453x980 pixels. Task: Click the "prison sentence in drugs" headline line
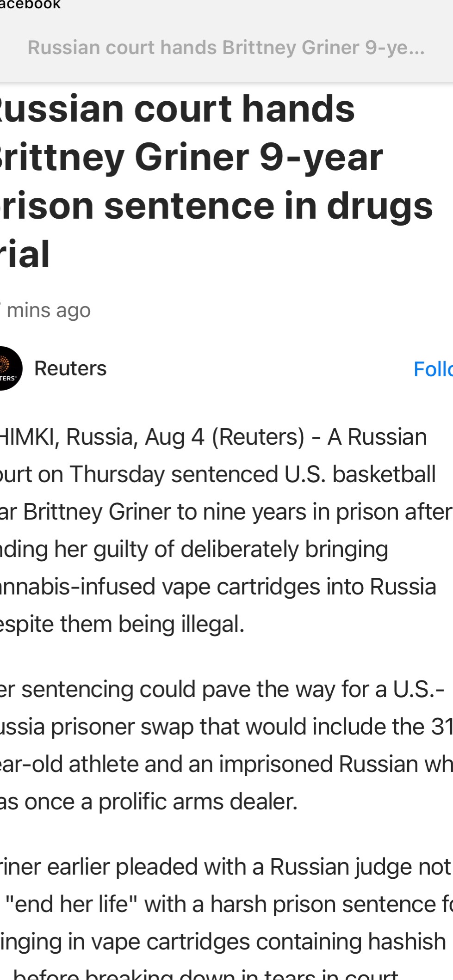[216, 206]
